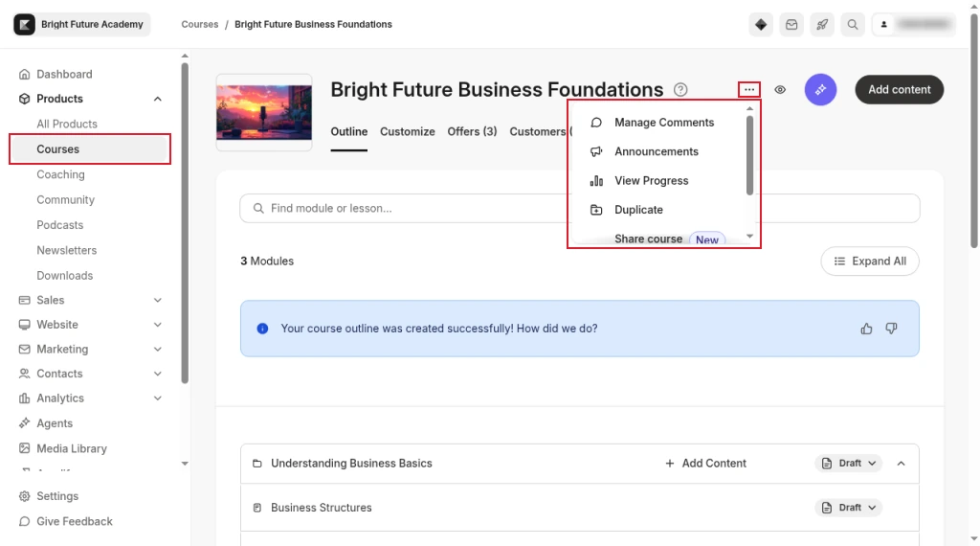Expand the Sales sidebar section

tap(158, 300)
